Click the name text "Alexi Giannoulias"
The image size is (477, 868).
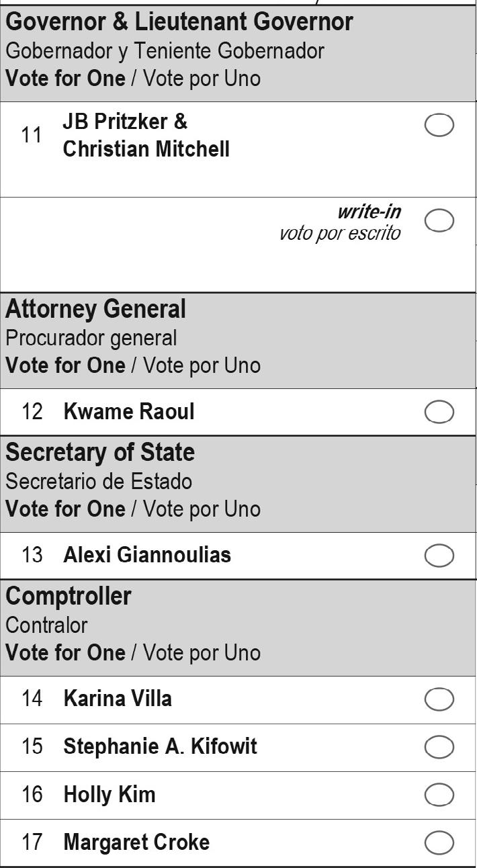point(146,555)
